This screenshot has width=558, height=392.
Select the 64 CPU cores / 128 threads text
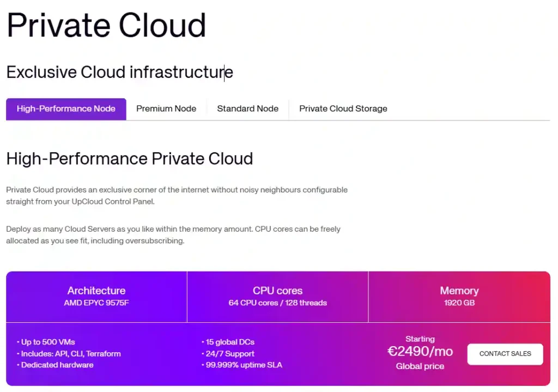pos(277,303)
